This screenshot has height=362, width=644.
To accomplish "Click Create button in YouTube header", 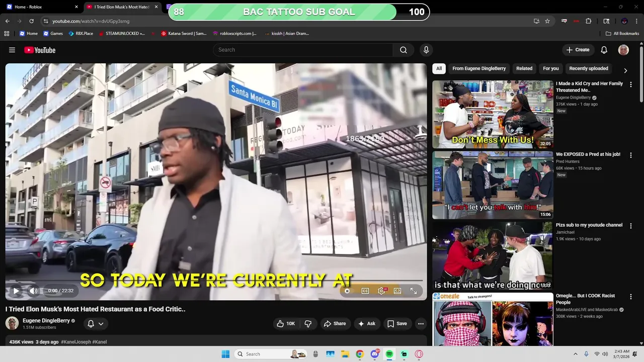I will pos(578,50).
